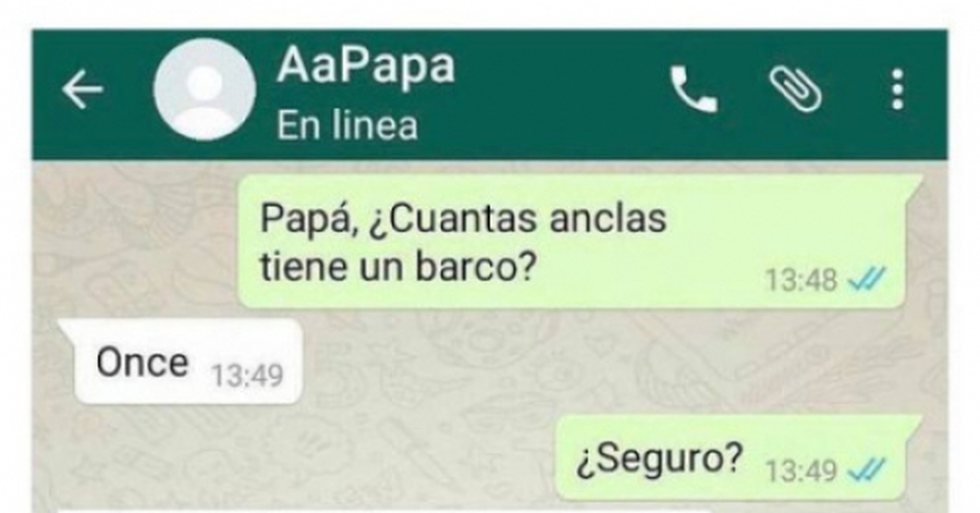Tap the empty green header area after the AaPapa name
The width and height of the screenshot is (980, 513).
pos(559,89)
